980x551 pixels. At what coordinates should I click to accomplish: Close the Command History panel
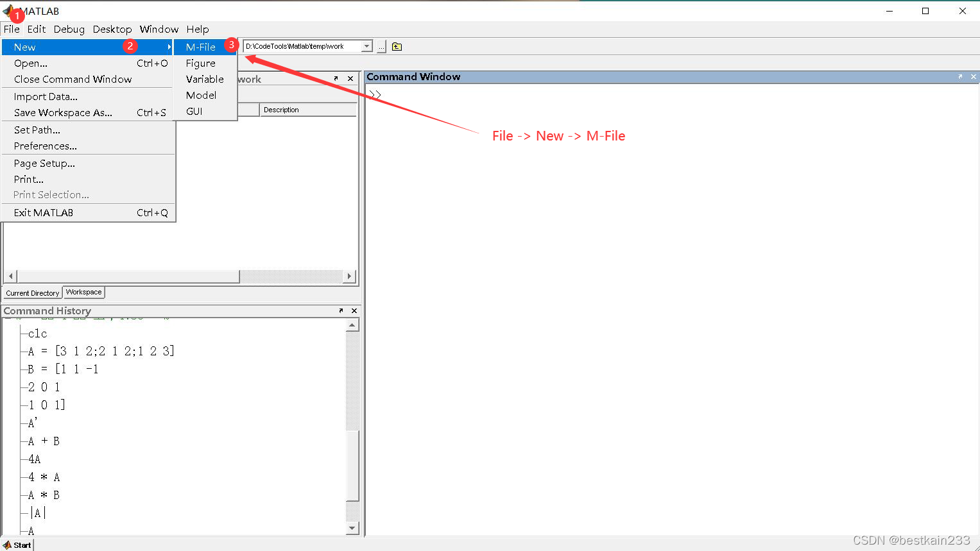pos(354,310)
